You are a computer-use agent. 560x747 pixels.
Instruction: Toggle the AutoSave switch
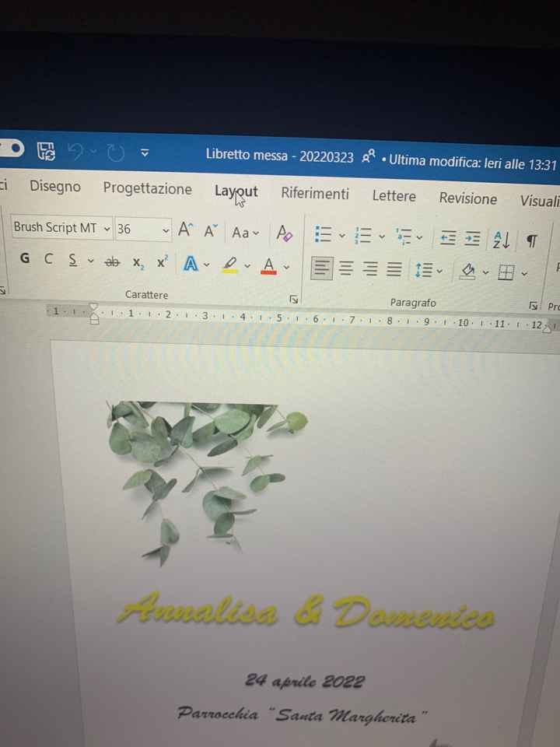coord(10,149)
